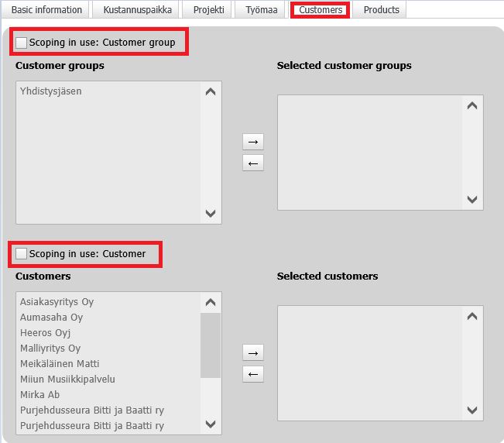Select Meikäläinen Matti from the Customers list
504x443 pixels.
60,364
